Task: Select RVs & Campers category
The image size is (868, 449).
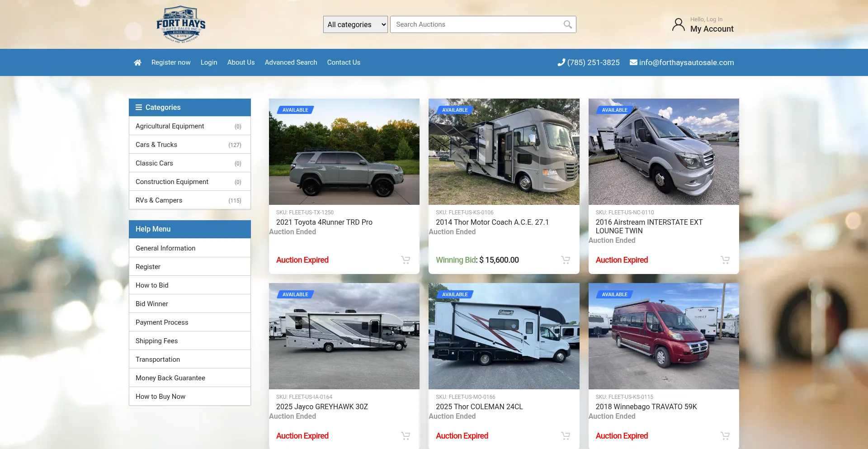Action: click(190, 200)
